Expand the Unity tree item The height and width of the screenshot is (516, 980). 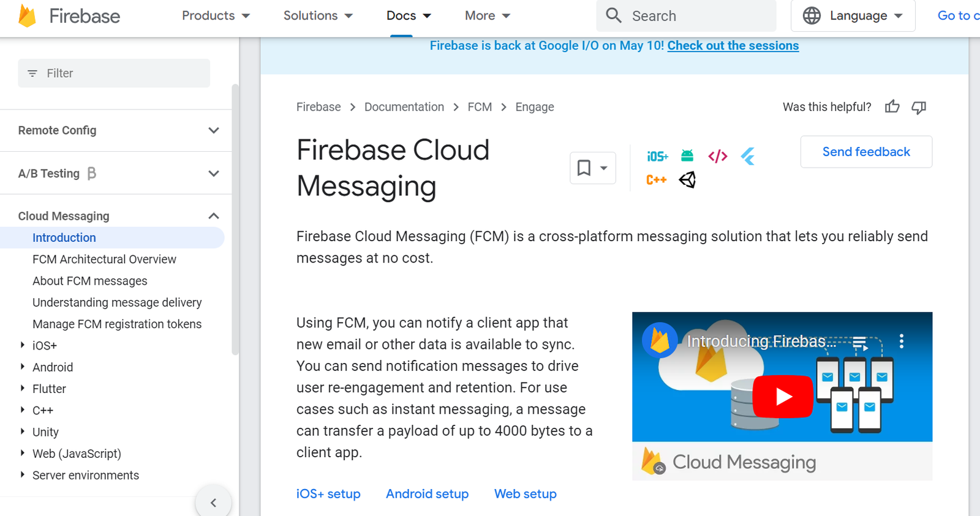tap(23, 432)
